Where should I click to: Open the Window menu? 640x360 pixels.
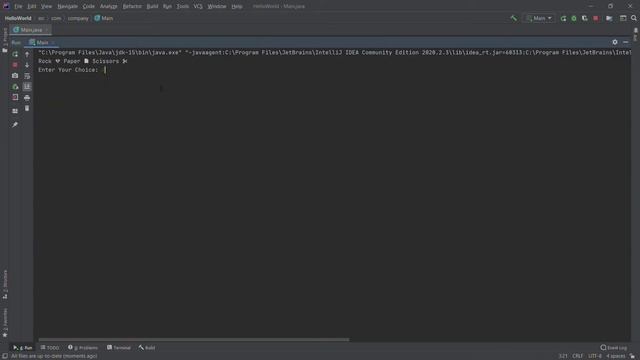(x=217, y=7)
